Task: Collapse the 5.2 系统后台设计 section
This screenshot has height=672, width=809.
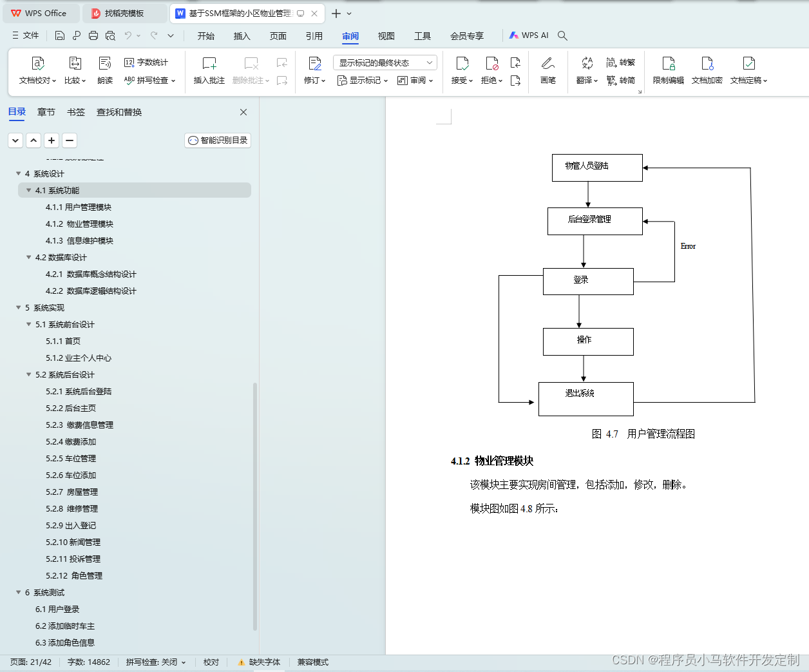Action: click(28, 374)
